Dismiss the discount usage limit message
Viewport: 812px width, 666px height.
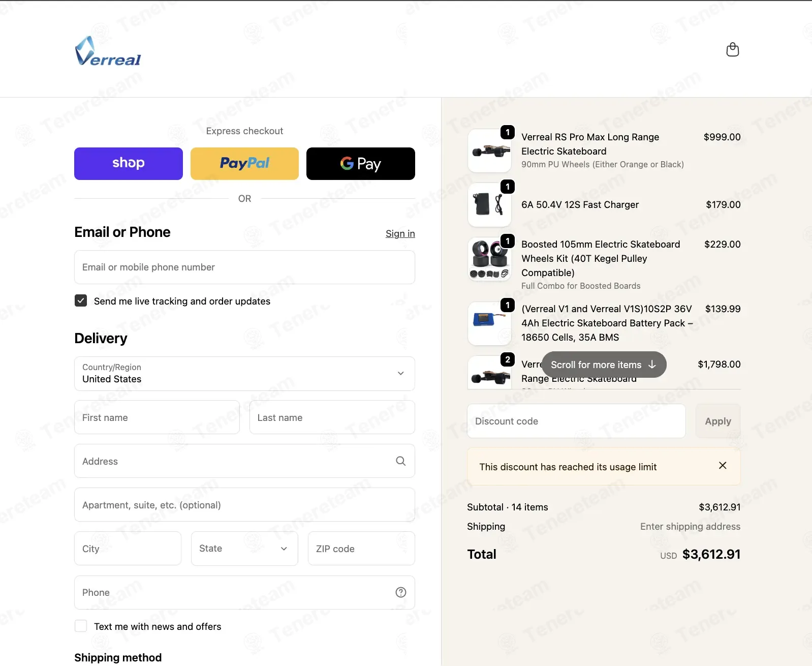tap(722, 466)
